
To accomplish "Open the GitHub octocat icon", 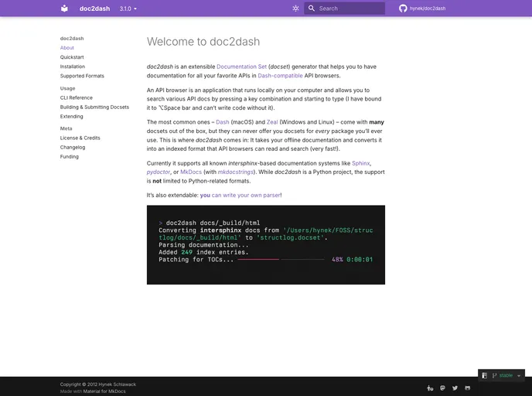I will pyautogui.click(x=403, y=9).
